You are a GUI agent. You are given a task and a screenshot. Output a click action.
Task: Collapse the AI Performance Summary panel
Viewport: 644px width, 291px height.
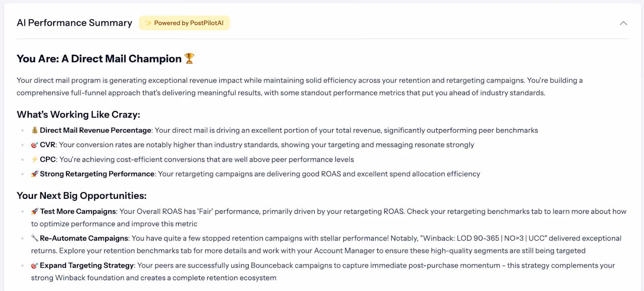tap(623, 23)
